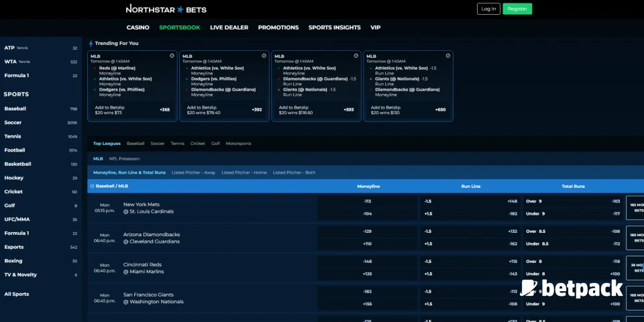Bet Washington Nationals moneyline +155

(367, 305)
